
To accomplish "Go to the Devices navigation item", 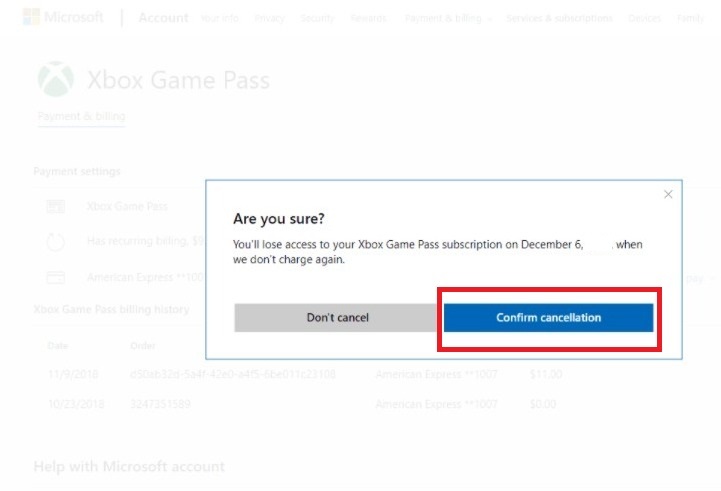I will pyautogui.click(x=644, y=19).
